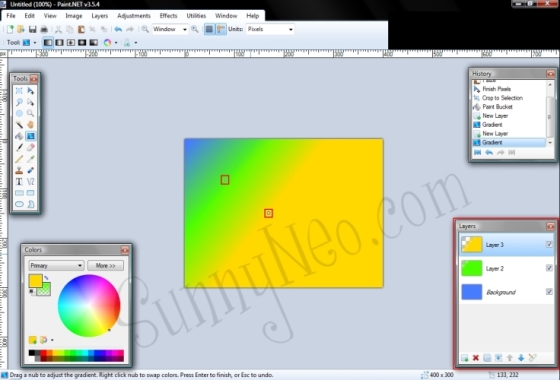Open the Primary color dropdown
The width and height of the screenshot is (560, 380).
pyautogui.click(x=56, y=265)
